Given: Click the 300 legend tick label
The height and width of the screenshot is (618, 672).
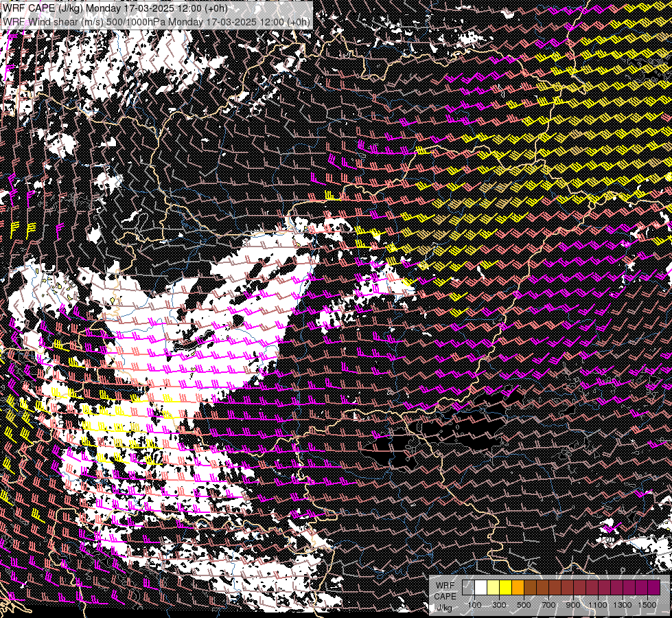Looking at the screenshot, I should point(499,605).
